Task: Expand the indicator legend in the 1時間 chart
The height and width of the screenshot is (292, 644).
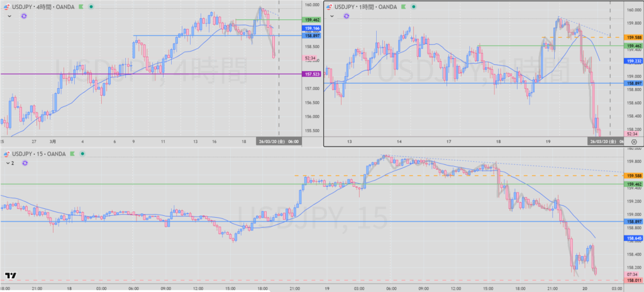Action: coord(333,16)
